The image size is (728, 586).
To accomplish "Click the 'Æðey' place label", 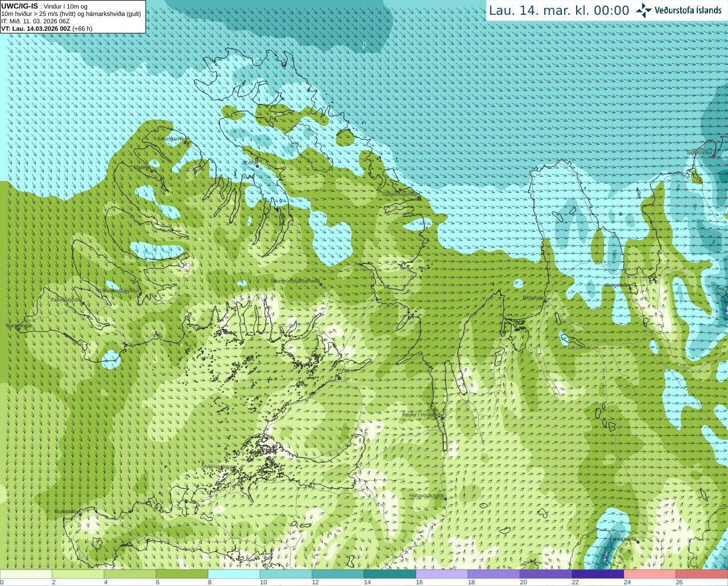I will pos(249,163).
